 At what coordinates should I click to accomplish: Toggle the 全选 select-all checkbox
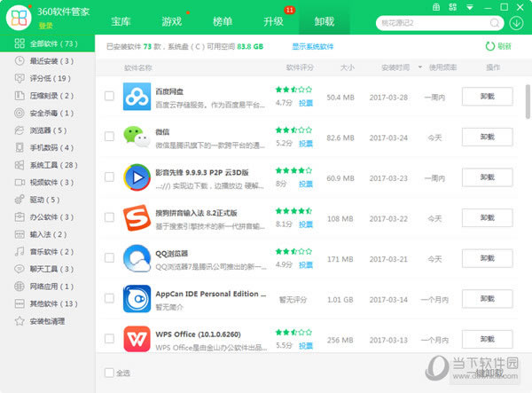109,373
